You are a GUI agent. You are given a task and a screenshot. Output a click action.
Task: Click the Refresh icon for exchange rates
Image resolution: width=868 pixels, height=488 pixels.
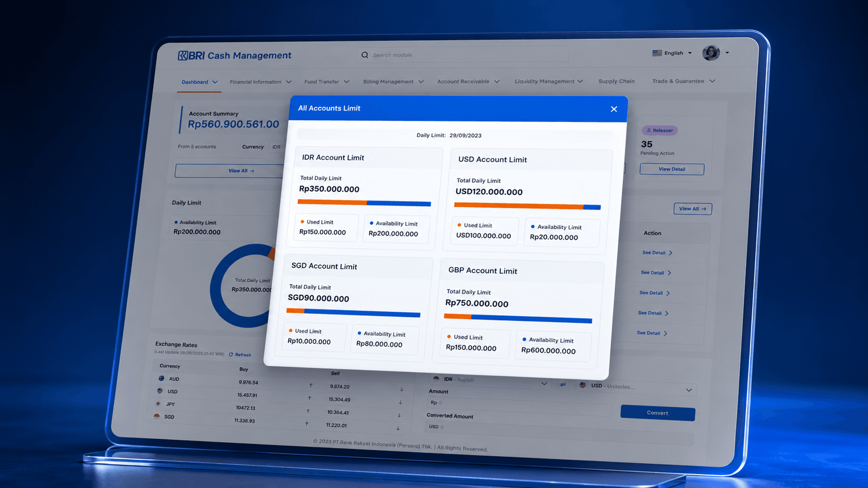pyautogui.click(x=231, y=355)
